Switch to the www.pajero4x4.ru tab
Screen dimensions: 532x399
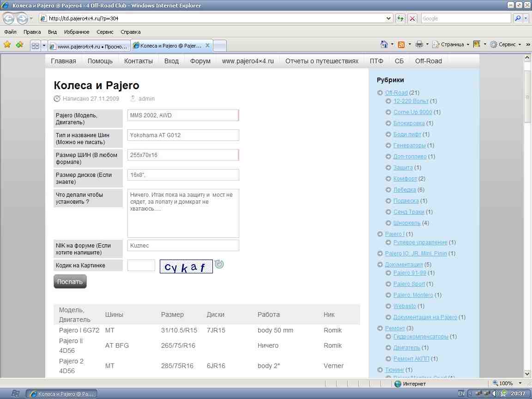point(89,46)
